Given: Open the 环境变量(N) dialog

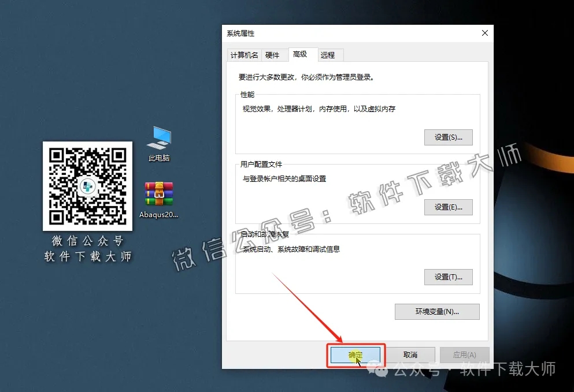Looking at the screenshot, I should click(x=437, y=311).
